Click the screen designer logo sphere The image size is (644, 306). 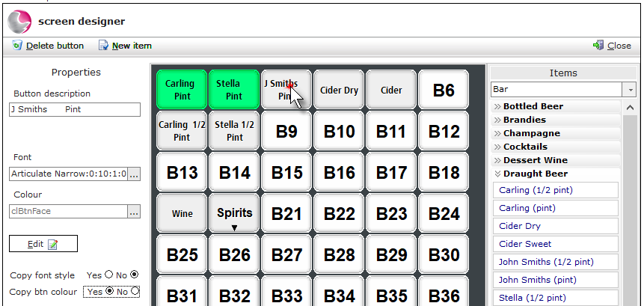coord(19,22)
